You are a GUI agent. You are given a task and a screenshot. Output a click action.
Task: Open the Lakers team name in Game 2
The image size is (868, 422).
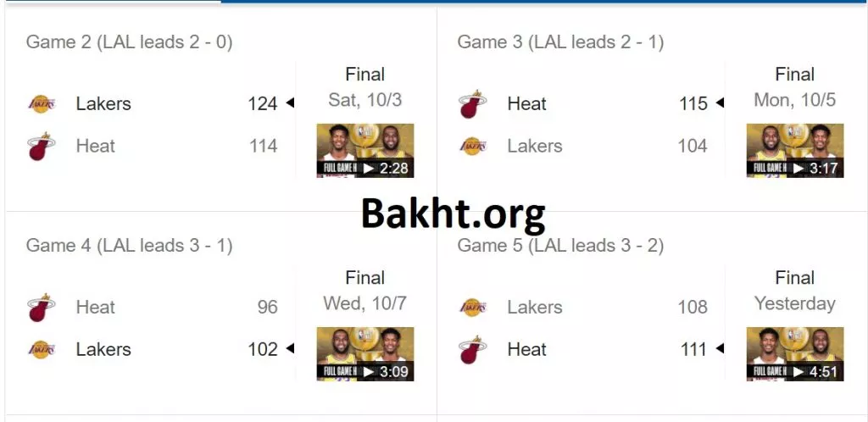click(103, 104)
